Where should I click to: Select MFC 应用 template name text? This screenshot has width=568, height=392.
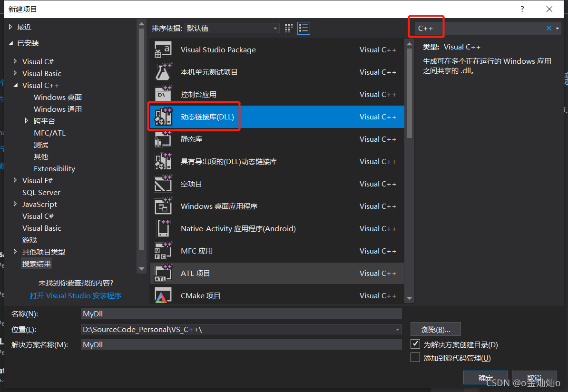pos(196,251)
